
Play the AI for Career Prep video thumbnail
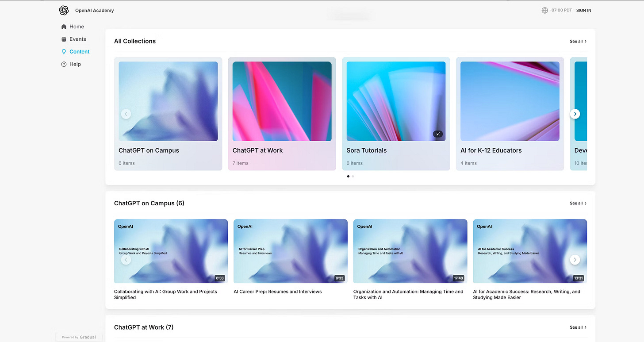pos(291,251)
